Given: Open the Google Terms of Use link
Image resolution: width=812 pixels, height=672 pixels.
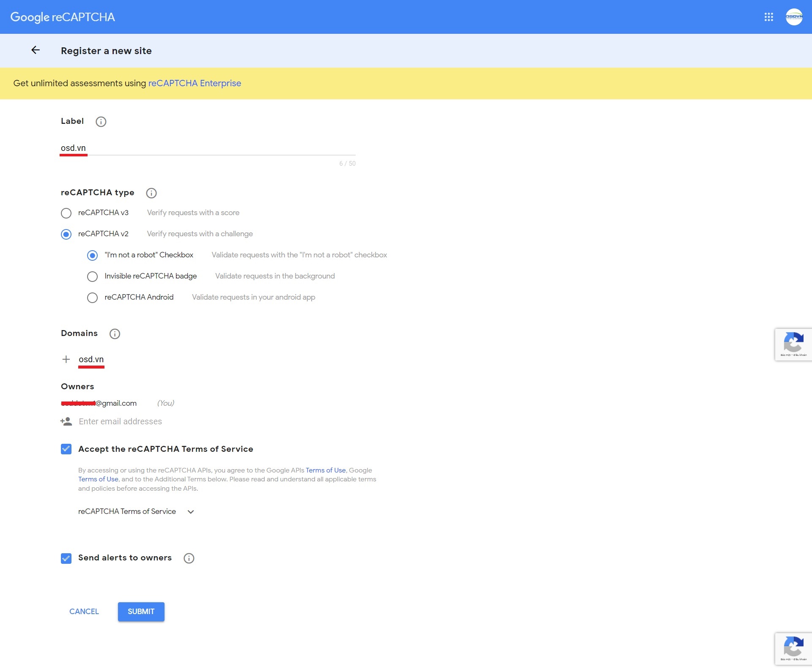Looking at the screenshot, I should 98,479.
